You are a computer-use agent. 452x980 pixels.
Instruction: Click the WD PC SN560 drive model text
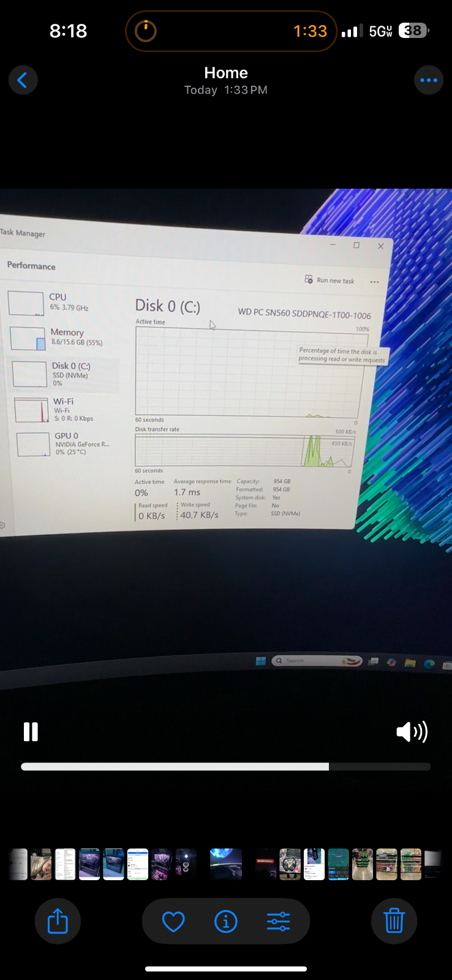click(x=304, y=314)
